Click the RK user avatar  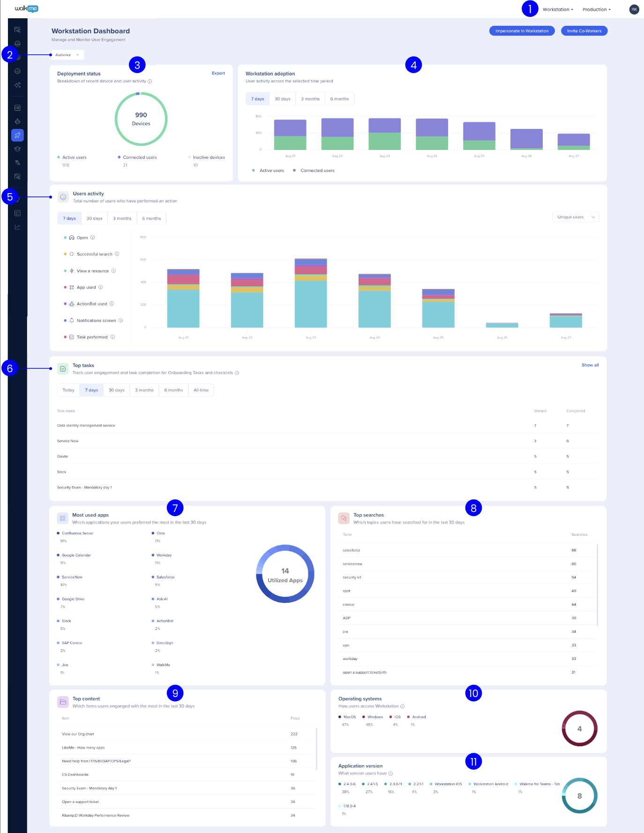[x=634, y=9]
